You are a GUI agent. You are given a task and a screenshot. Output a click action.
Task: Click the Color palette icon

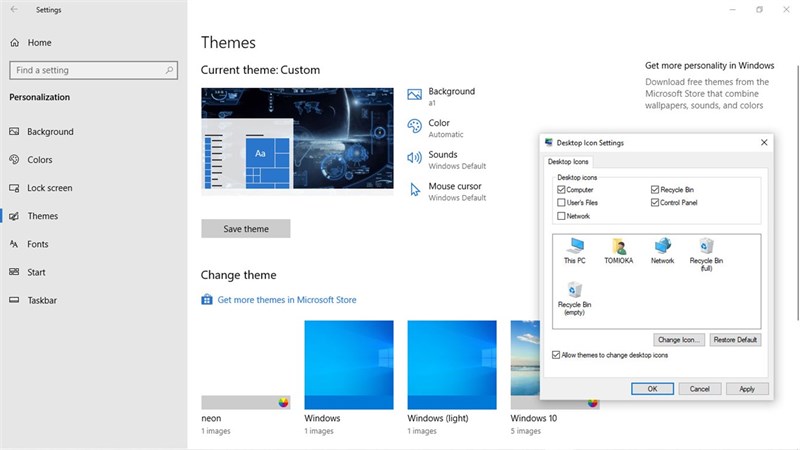tap(414, 126)
